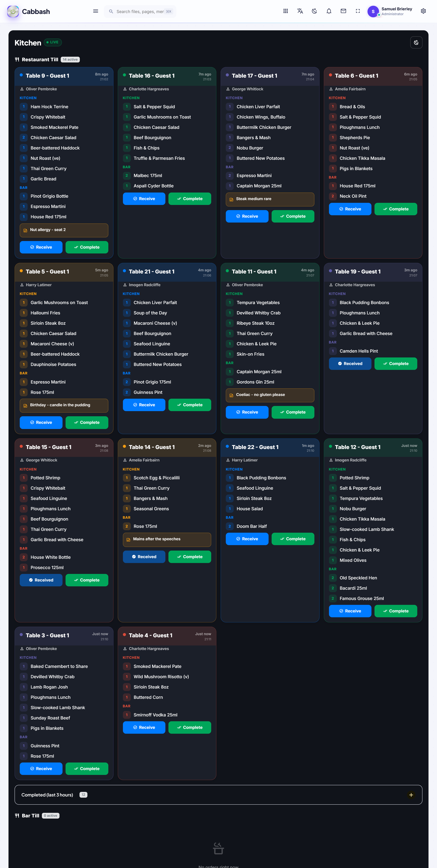437x868 pixels.
Task: Mark Table 21 order as Complete
Action: (x=190, y=405)
